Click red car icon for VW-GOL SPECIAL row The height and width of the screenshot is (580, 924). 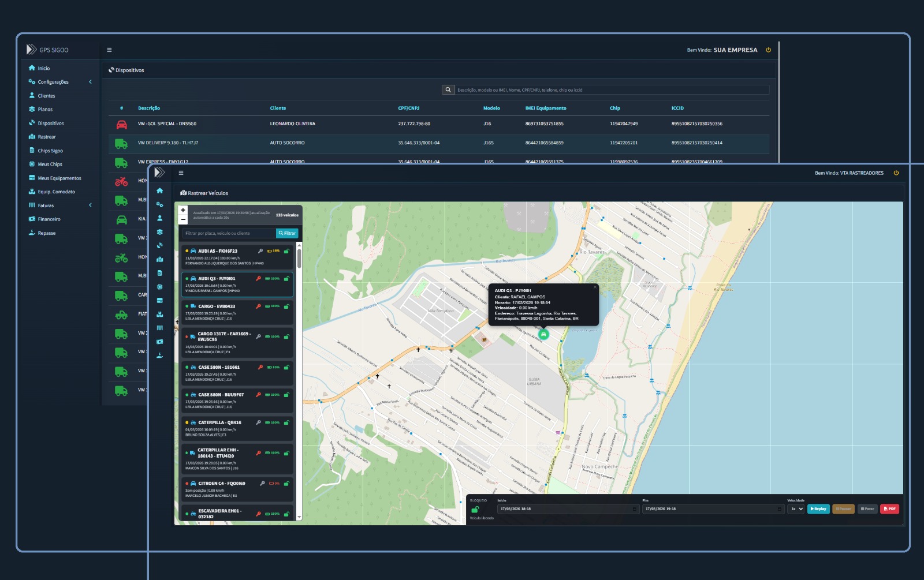pos(121,124)
